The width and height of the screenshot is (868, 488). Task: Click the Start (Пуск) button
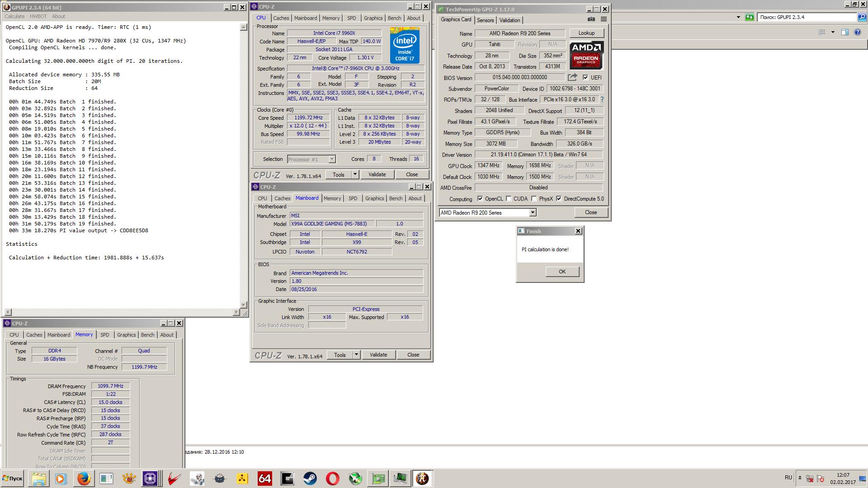pos(13,479)
